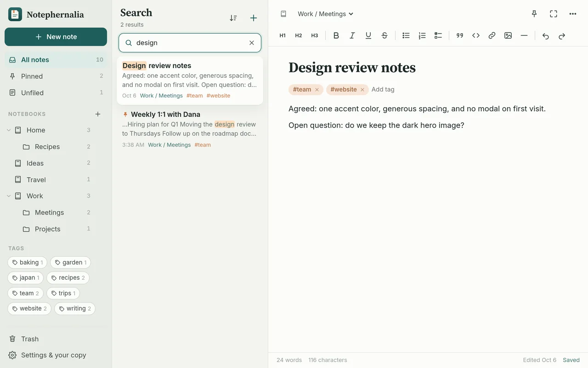Open the Work / Meetings notebook dropdown
Image resolution: width=588 pixels, height=368 pixels.
pos(326,14)
